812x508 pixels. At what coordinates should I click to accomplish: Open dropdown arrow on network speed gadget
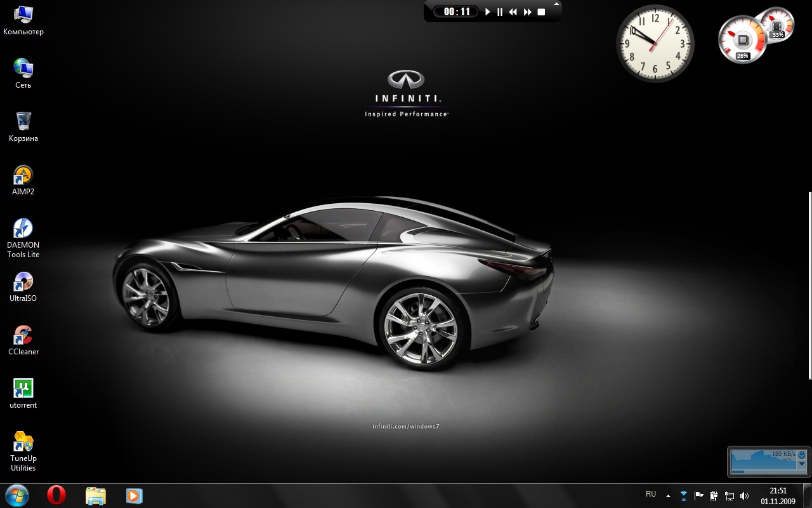click(801, 464)
